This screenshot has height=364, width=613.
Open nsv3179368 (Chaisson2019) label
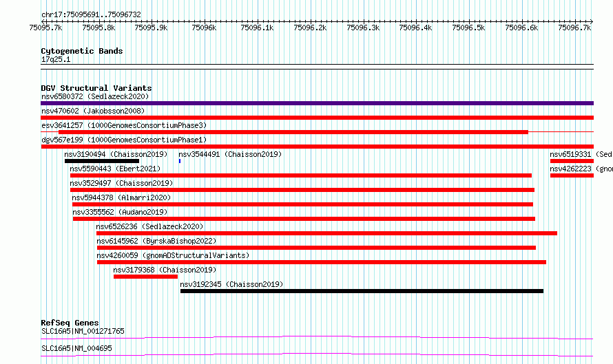click(x=165, y=270)
